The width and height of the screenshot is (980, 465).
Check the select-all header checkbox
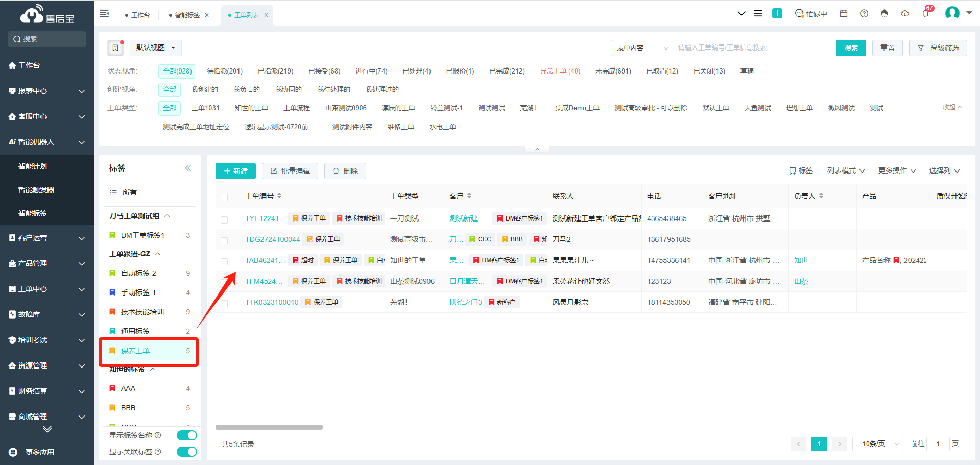pyautogui.click(x=224, y=197)
